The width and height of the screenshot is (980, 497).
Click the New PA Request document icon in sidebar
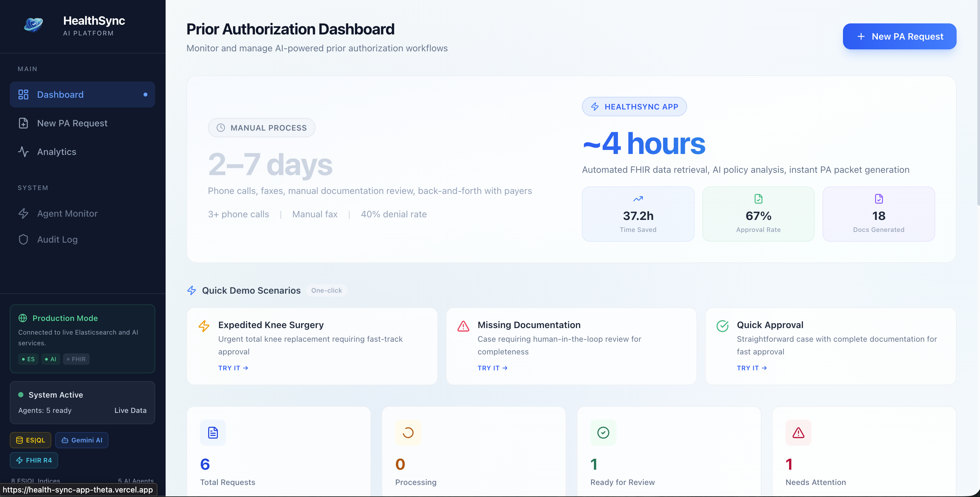click(x=23, y=123)
